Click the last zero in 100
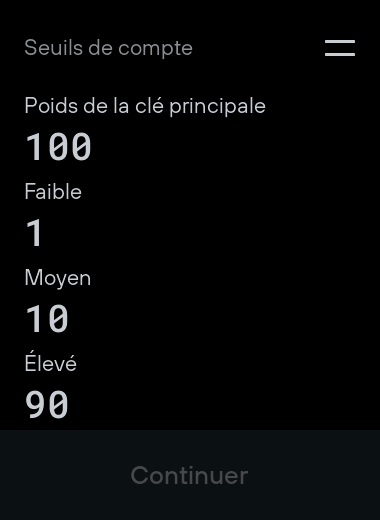The height and width of the screenshot is (520, 380). click(x=81, y=147)
